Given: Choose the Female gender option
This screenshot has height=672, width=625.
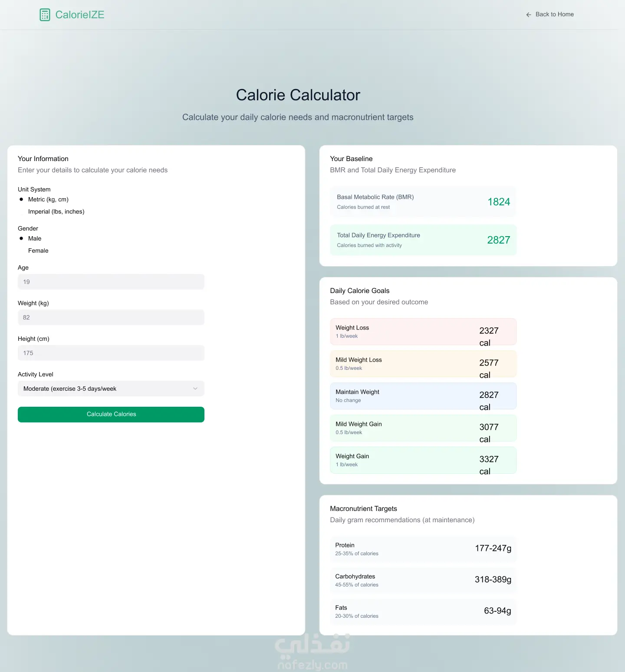Looking at the screenshot, I should [21, 251].
